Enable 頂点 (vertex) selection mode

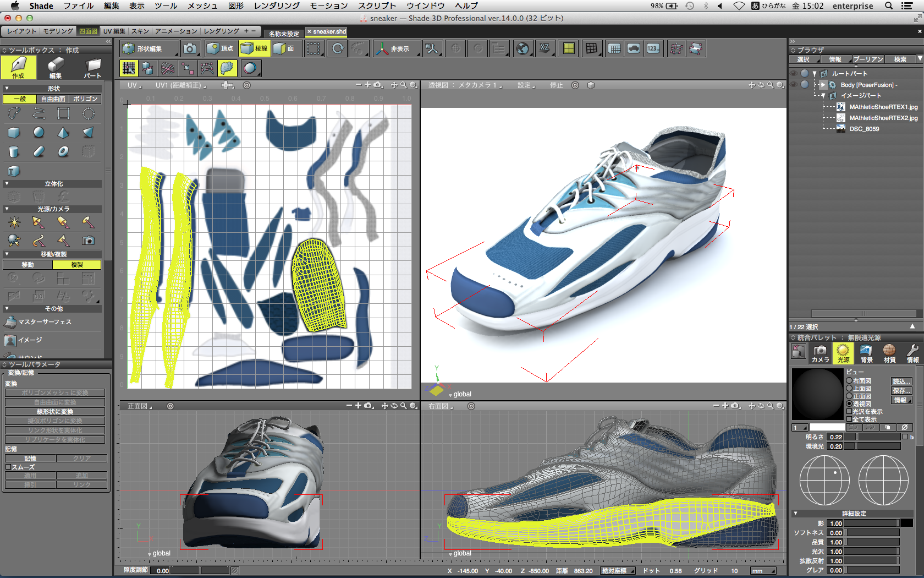(221, 49)
